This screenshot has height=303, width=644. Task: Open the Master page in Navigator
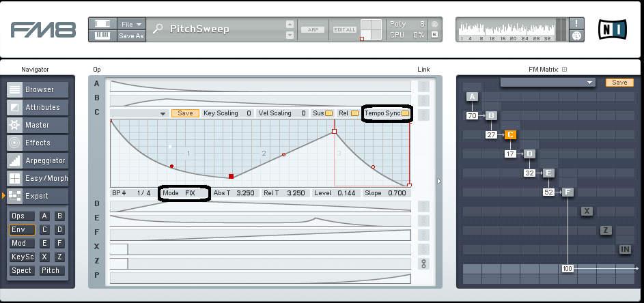(38, 125)
